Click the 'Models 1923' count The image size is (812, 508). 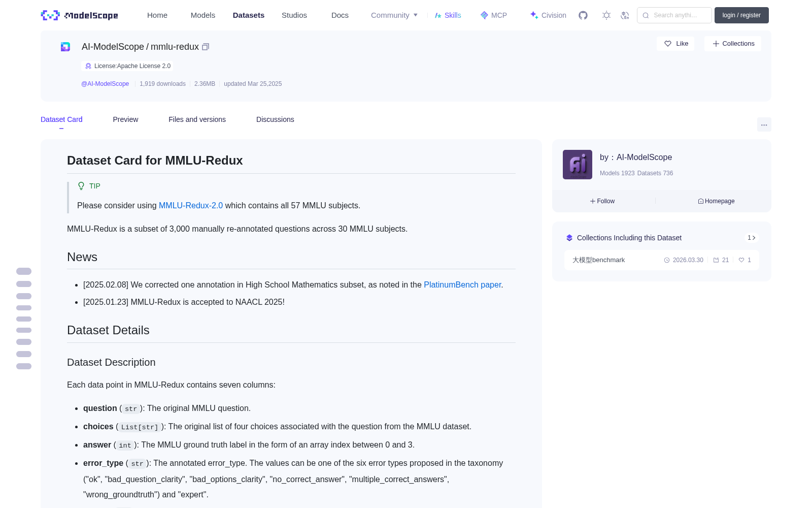click(x=617, y=173)
